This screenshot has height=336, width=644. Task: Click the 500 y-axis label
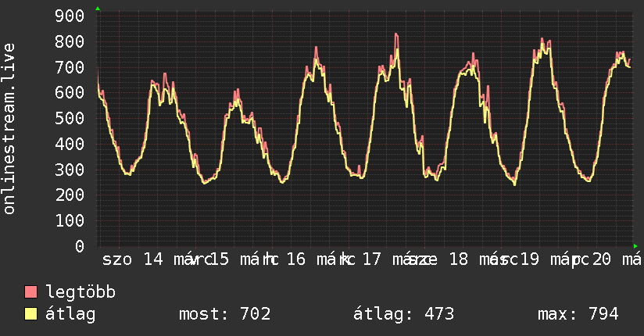coord(70,118)
